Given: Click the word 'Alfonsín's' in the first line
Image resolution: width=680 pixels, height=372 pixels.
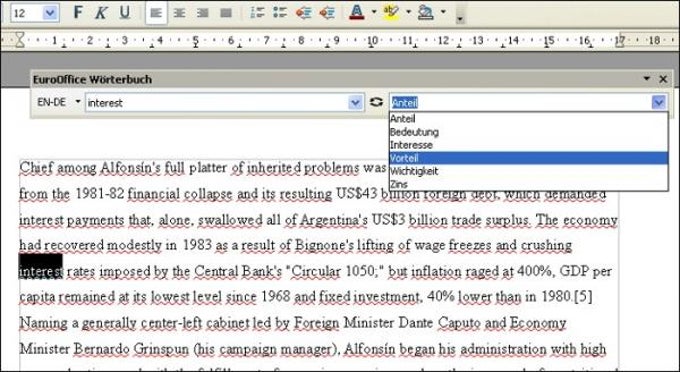Looking at the screenshot, I should (x=130, y=167).
